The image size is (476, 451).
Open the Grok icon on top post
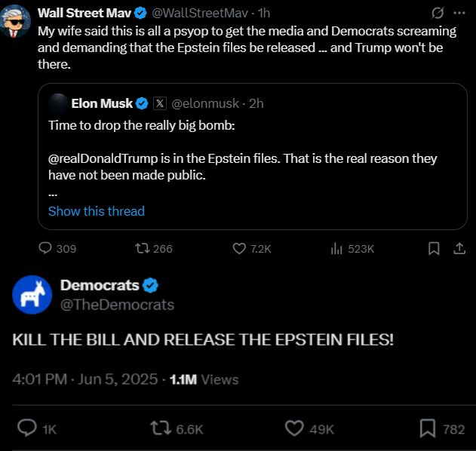pyautogui.click(x=436, y=14)
